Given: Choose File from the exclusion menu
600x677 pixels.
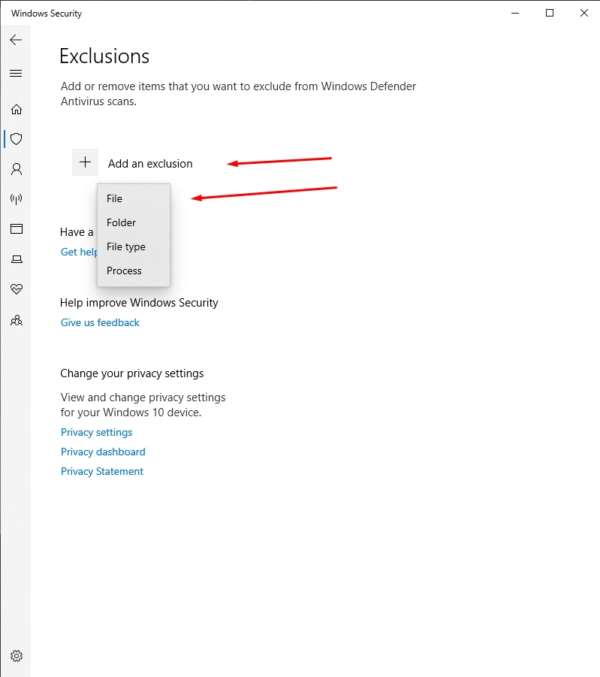Looking at the screenshot, I should click(134, 199).
